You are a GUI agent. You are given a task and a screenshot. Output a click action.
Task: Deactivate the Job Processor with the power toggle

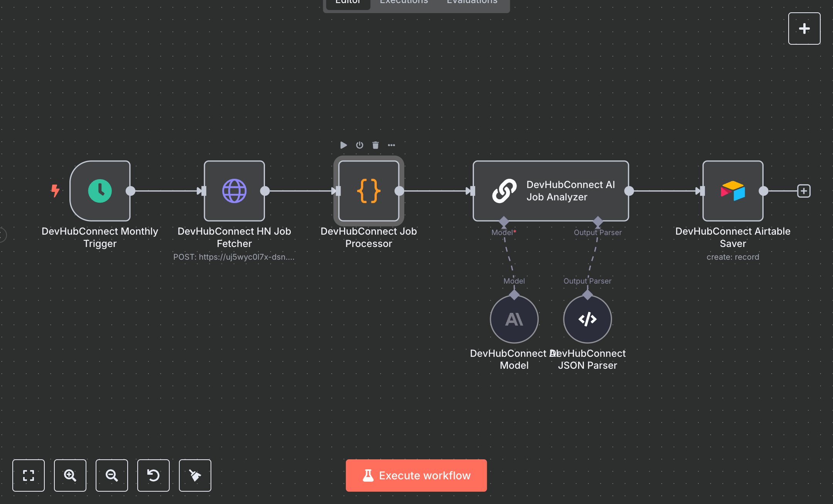[x=359, y=145]
